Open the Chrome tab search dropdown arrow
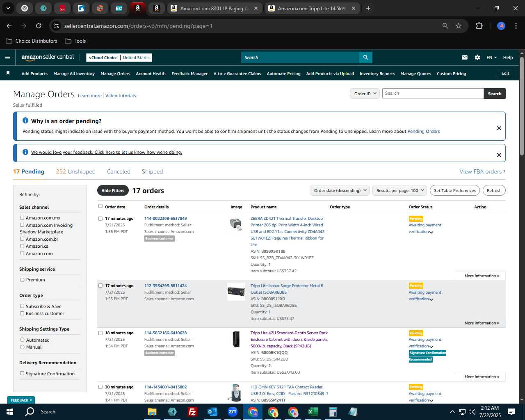 [x=8, y=8]
